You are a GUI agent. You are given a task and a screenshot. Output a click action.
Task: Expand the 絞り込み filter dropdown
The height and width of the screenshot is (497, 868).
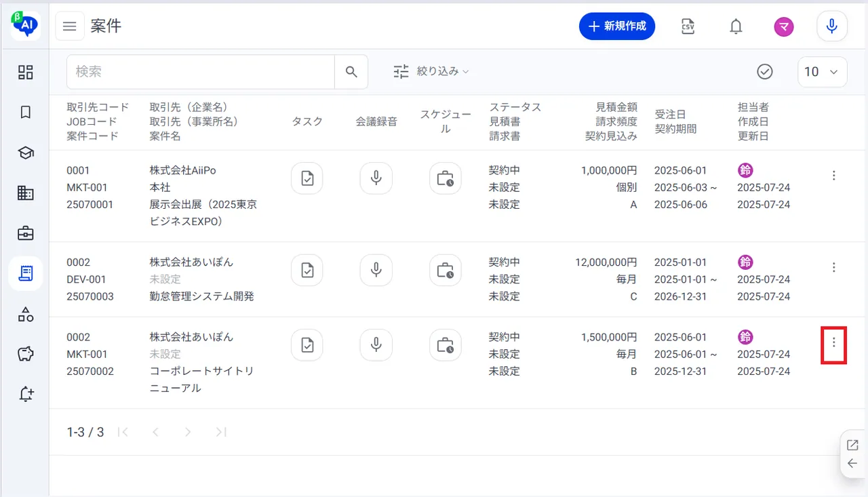pos(431,71)
